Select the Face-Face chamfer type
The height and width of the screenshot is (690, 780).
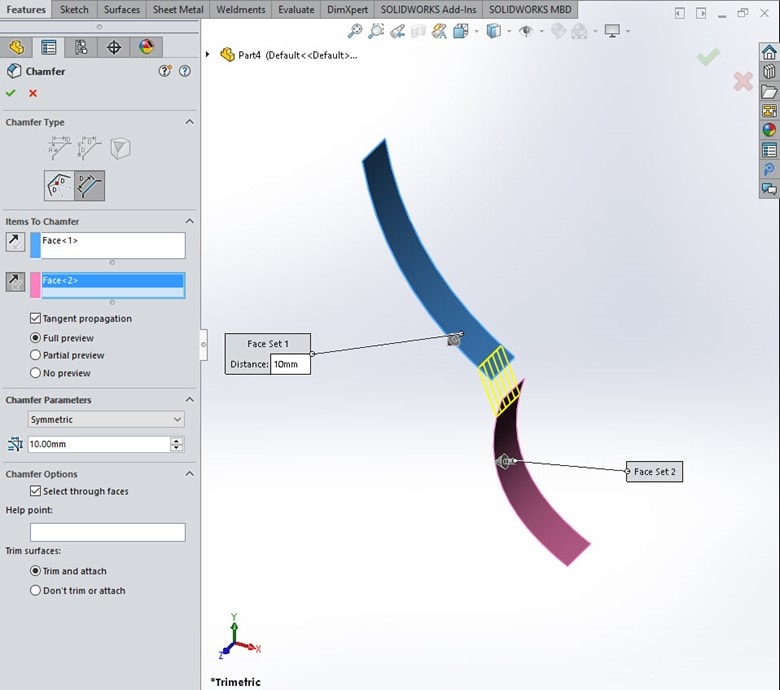(x=89, y=185)
